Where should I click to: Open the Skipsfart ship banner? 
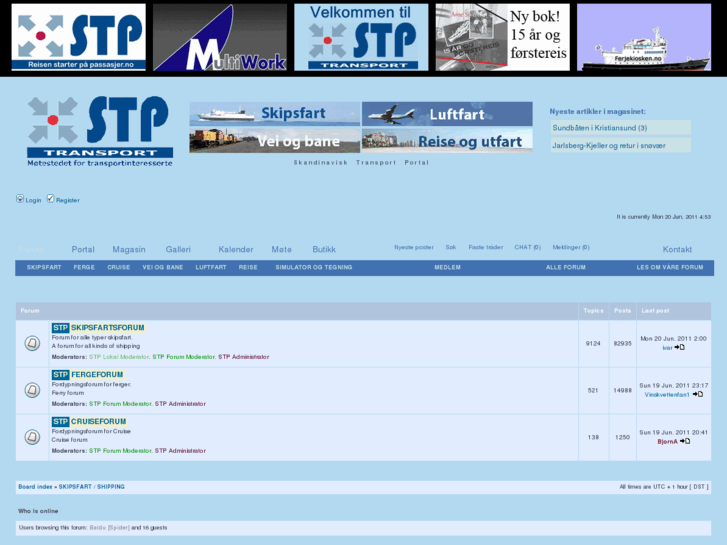click(x=274, y=114)
